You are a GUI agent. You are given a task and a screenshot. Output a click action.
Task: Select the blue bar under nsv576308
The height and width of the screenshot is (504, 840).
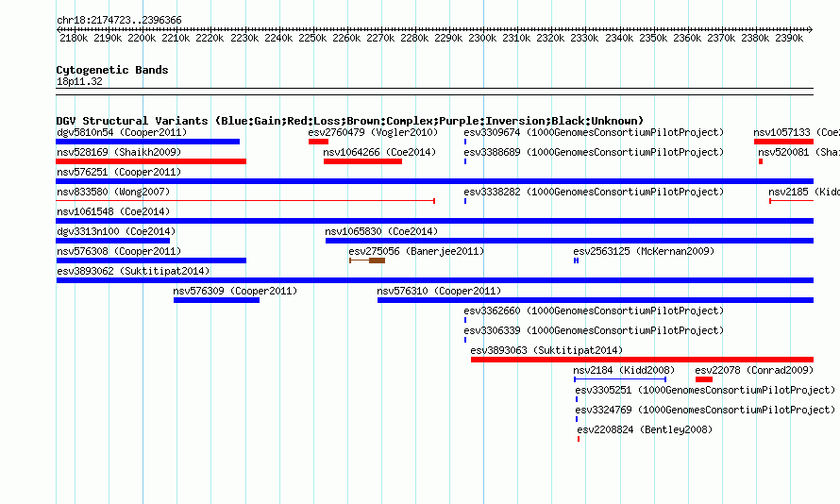tap(151, 260)
